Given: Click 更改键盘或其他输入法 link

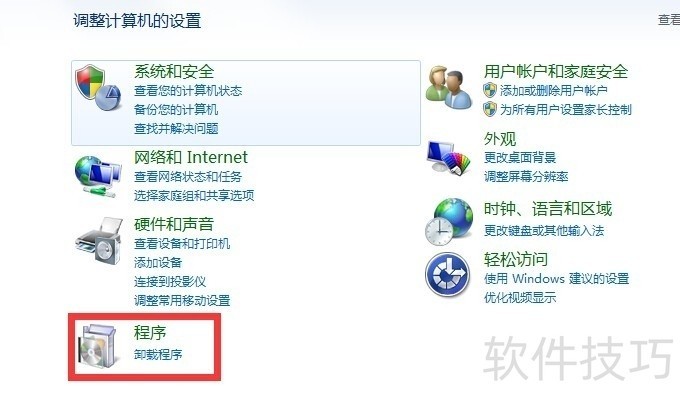Looking at the screenshot, I should 544,230.
